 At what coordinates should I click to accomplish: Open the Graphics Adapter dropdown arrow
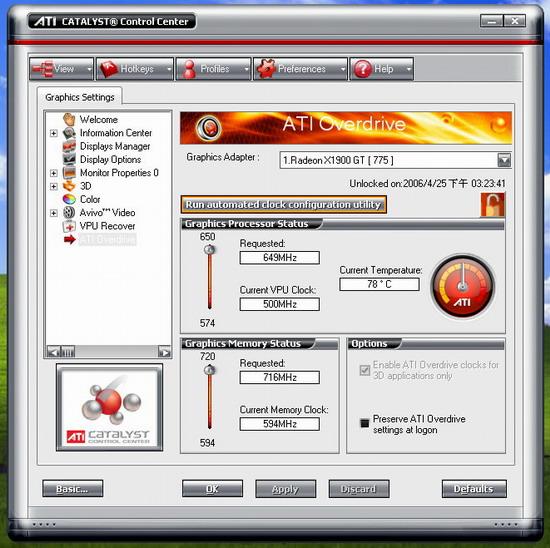tap(504, 160)
